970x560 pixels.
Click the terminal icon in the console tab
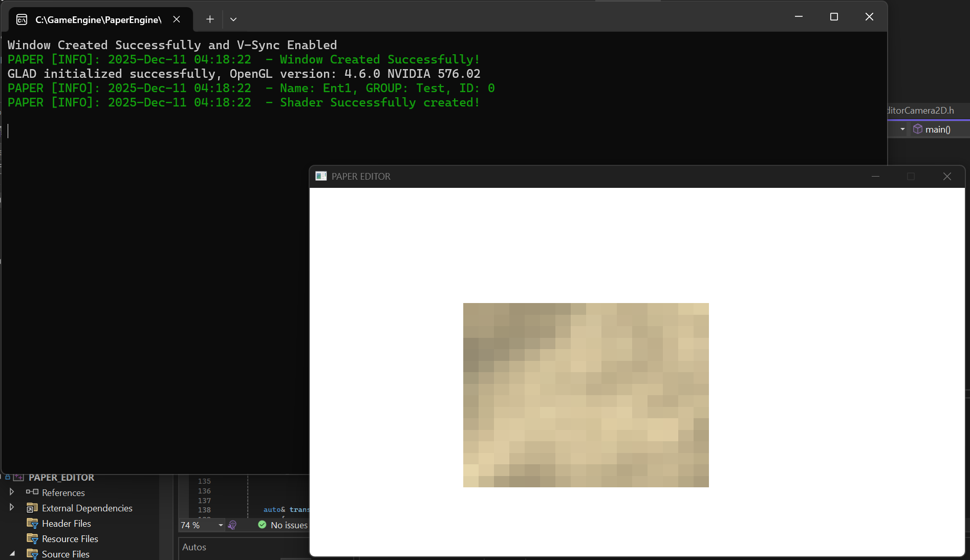(x=21, y=19)
